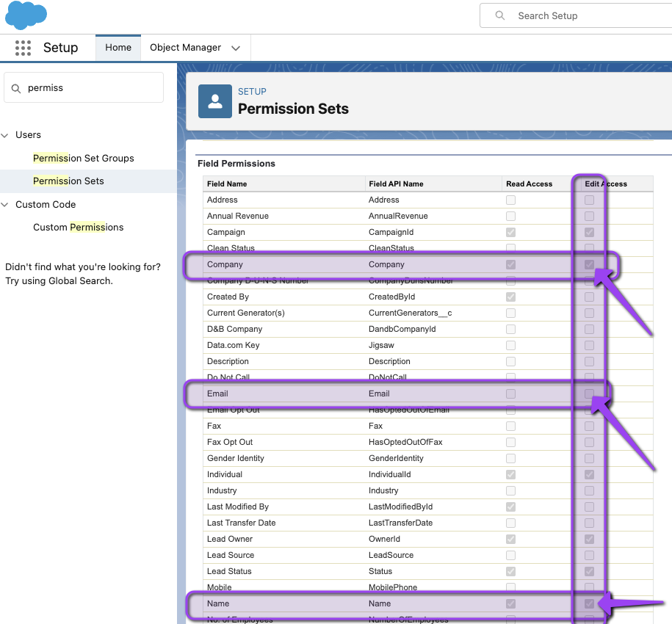Click the Field Permissions section heading
This screenshot has height=624, width=672.
[x=236, y=164]
